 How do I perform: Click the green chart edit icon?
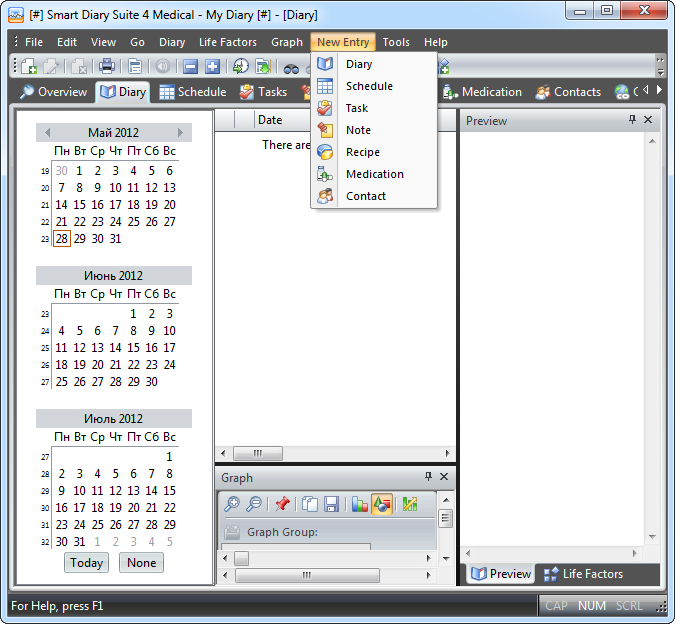click(x=410, y=504)
